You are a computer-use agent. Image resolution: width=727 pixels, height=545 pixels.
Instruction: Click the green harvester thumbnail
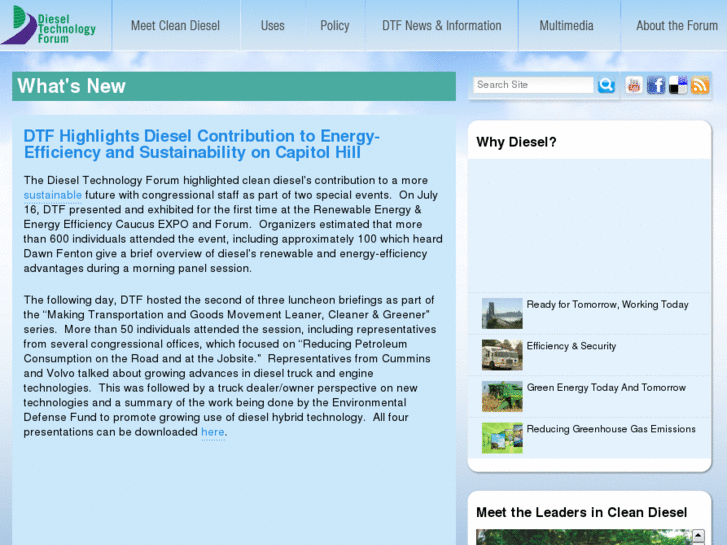pyautogui.click(x=502, y=397)
